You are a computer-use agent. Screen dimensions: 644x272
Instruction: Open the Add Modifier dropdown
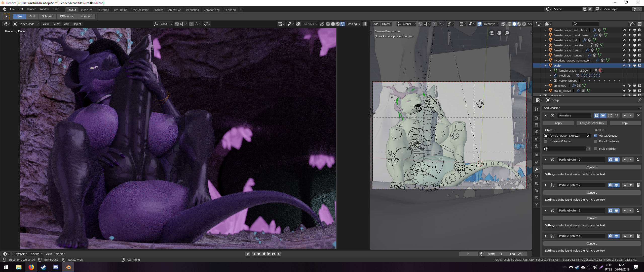(x=592, y=108)
